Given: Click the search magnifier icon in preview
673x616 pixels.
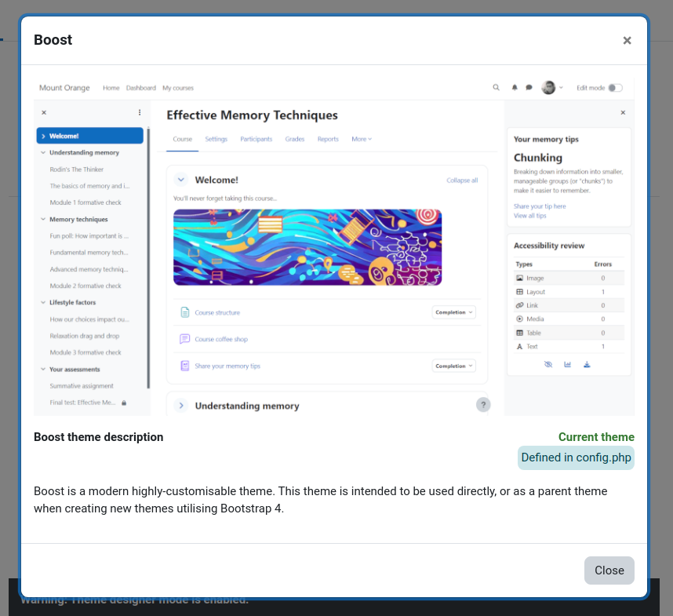Looking at the screenshot, I should 496,88.
